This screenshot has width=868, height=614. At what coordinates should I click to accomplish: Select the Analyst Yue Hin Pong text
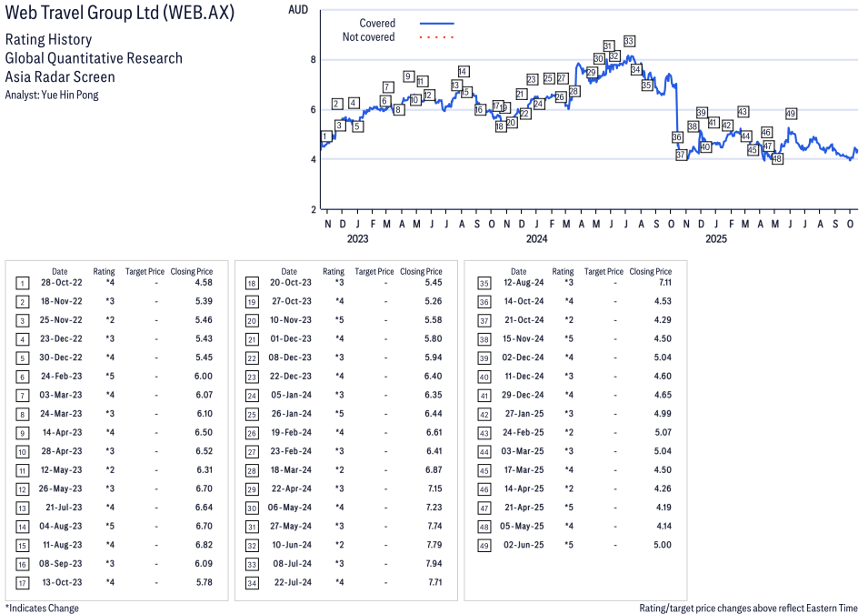[x=52, y=95]
